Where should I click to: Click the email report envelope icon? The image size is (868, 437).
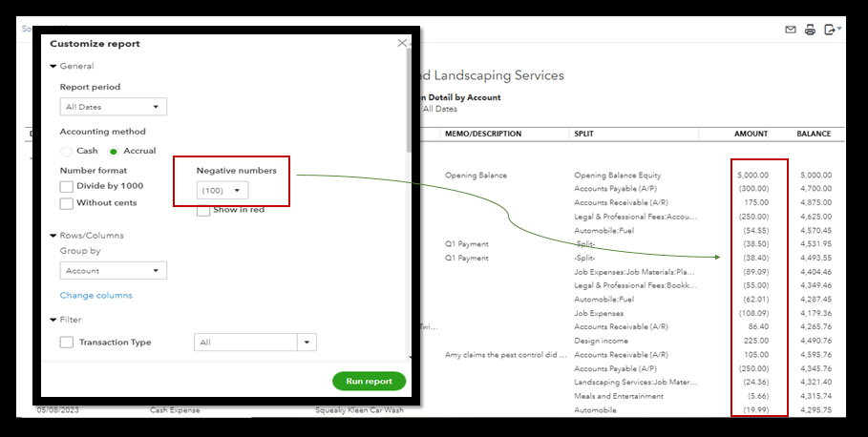tap(791, 30)
